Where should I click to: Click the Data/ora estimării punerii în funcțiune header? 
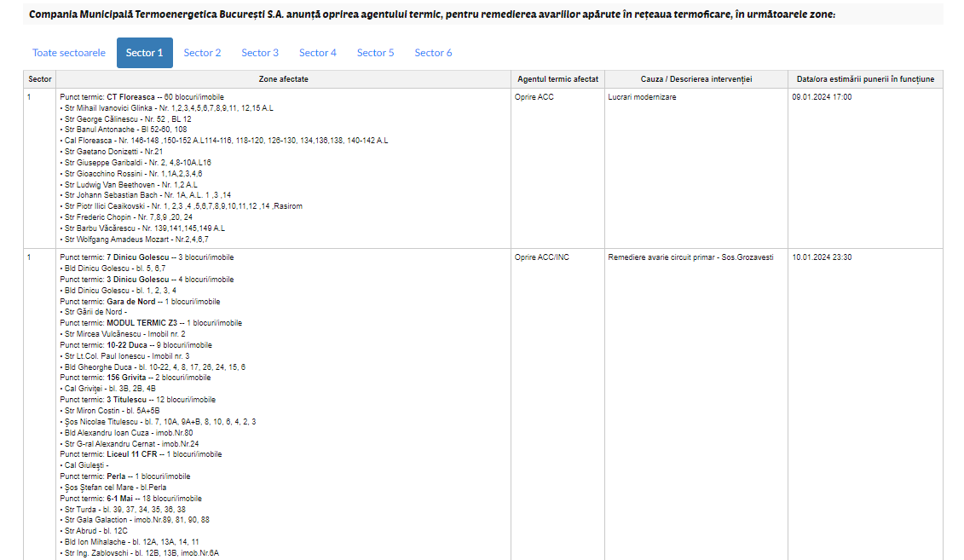pos(865,79)
